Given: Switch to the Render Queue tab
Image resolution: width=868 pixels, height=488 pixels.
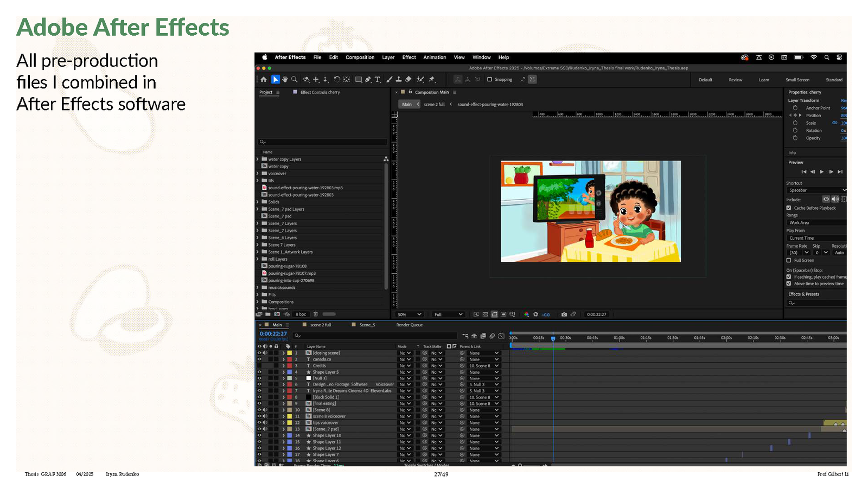Looking at the screenshot, I should coord(409,325).
